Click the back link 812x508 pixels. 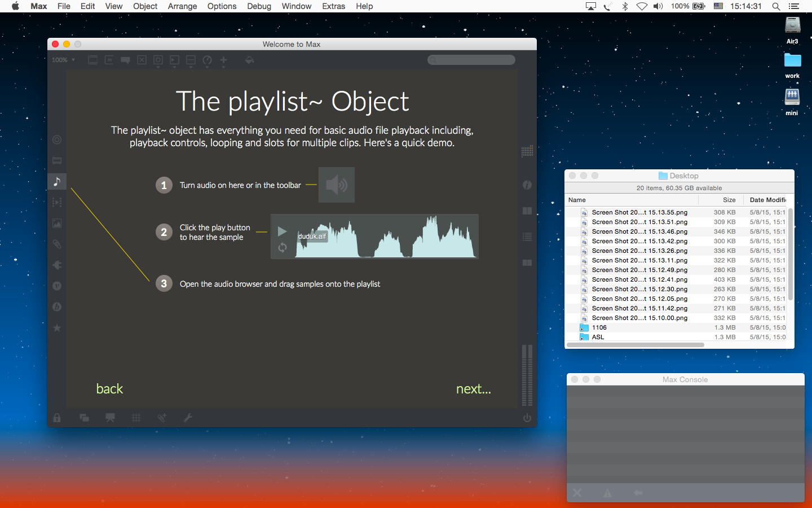tap(109, 389)
